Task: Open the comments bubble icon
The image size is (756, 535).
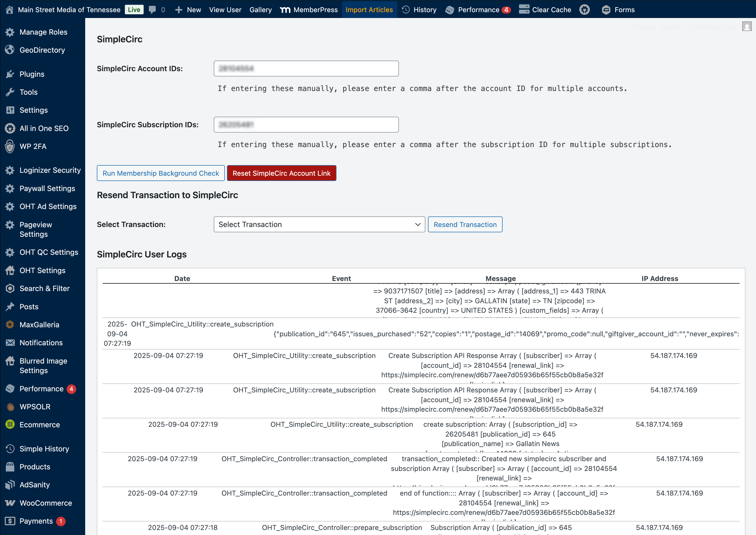Action: [x=152, y=10]
